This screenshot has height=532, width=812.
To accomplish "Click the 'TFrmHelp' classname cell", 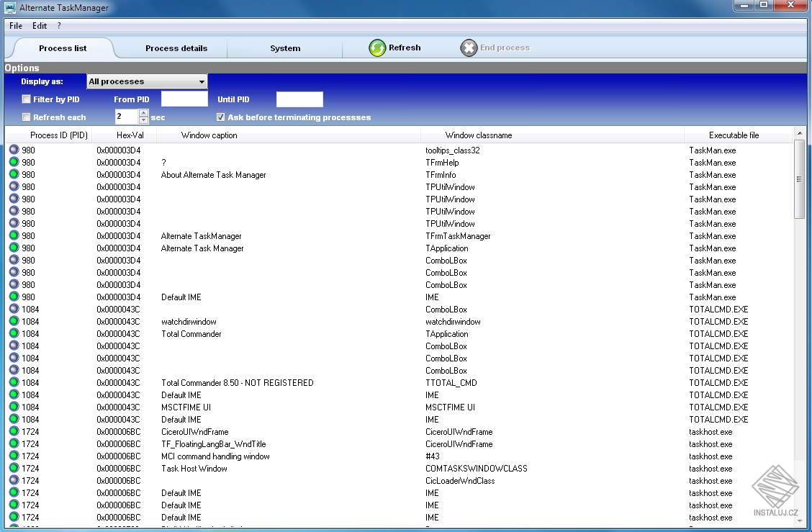I will (442, 163).
